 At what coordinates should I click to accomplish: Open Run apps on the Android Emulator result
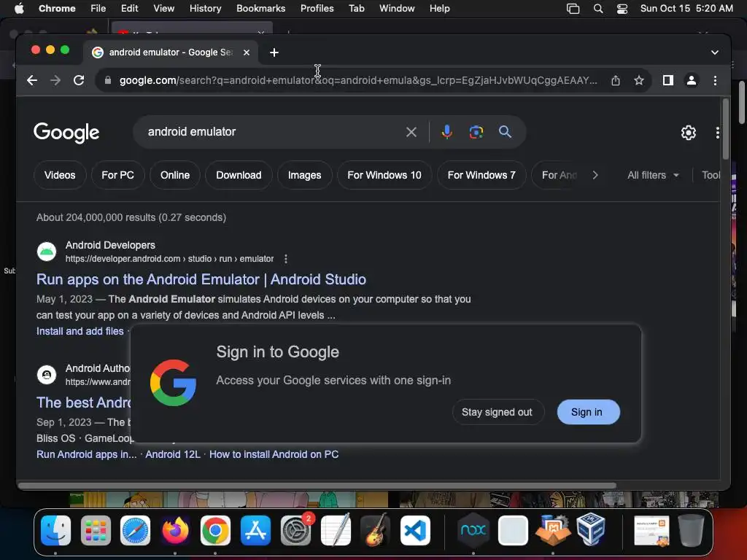tap(201, 279)
